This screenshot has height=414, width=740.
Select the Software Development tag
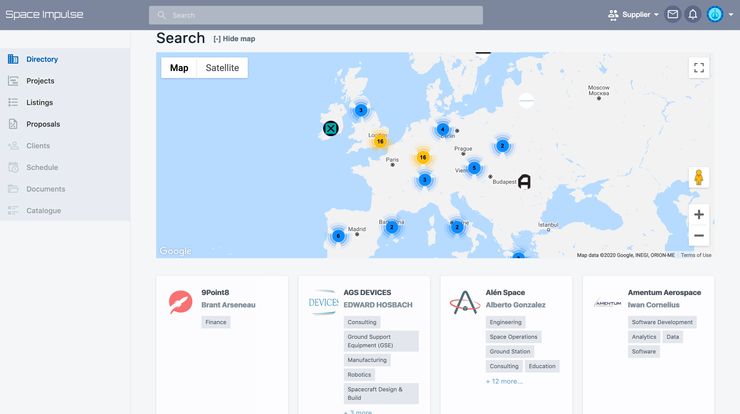click(x=662, y=322)
